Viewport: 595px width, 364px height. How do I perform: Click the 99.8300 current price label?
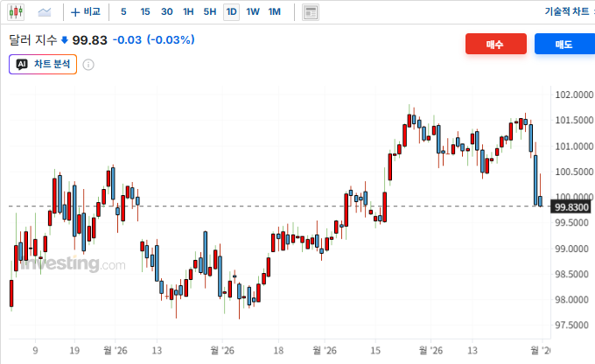(571, 207)
